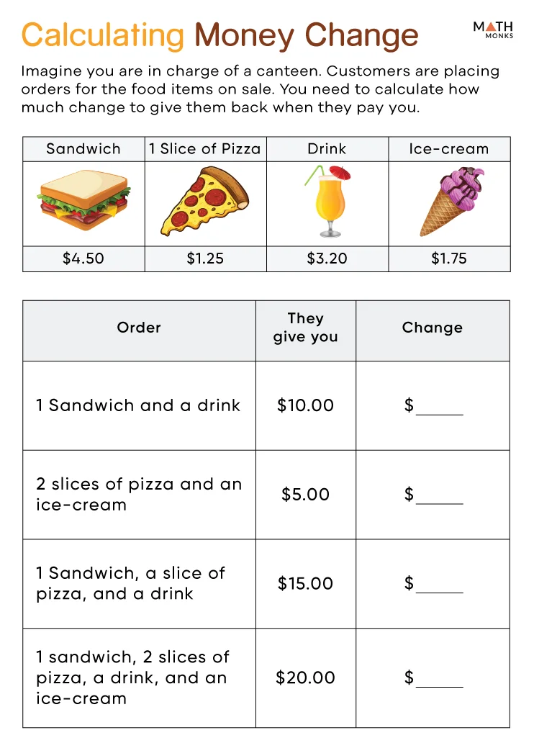Click the 'Order' column header
Image resolution: width=534 pixels, height=756 pixels.
[x=139, y=328]
